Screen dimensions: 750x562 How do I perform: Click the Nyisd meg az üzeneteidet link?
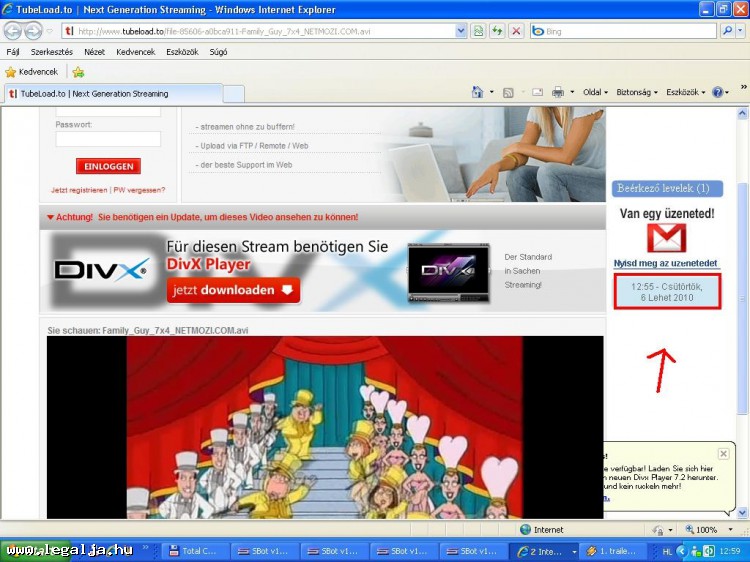coord(666,263)
